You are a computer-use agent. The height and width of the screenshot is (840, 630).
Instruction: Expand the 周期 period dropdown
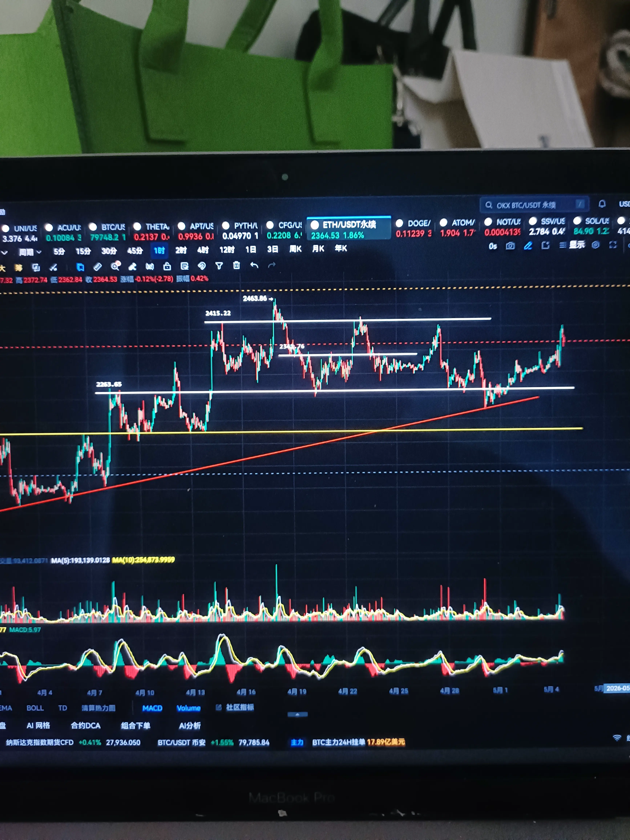click(x=30, y=252)
